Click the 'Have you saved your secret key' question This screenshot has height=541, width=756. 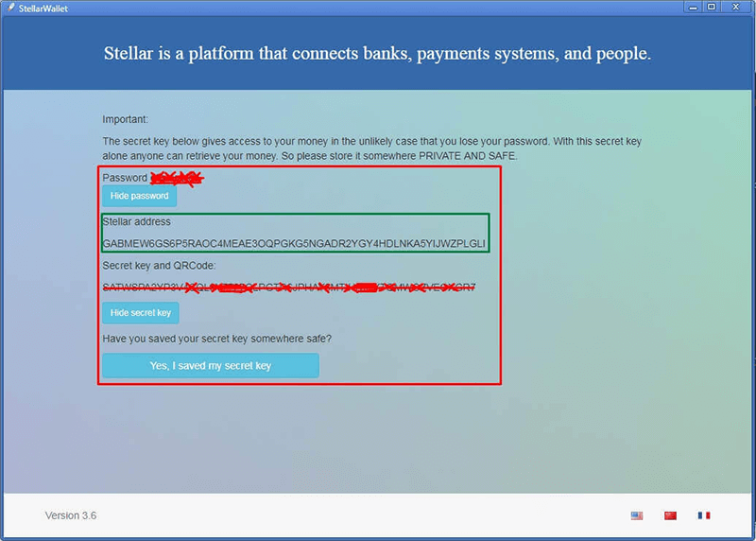pos(217,339)
